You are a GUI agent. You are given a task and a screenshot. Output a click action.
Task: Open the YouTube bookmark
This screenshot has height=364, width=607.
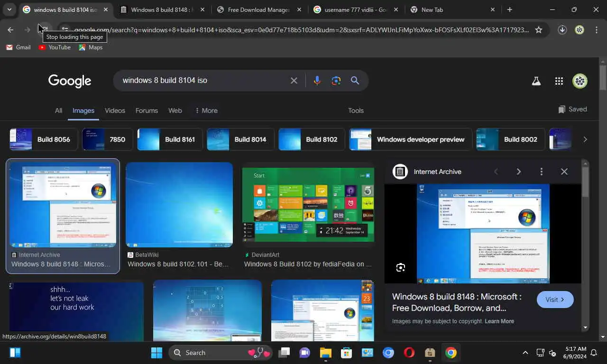55,47
